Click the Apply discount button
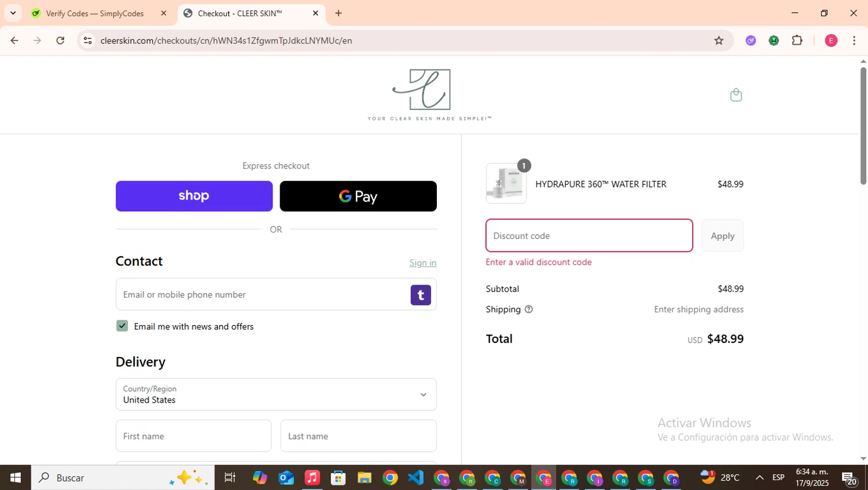 (x=723, y=235)
